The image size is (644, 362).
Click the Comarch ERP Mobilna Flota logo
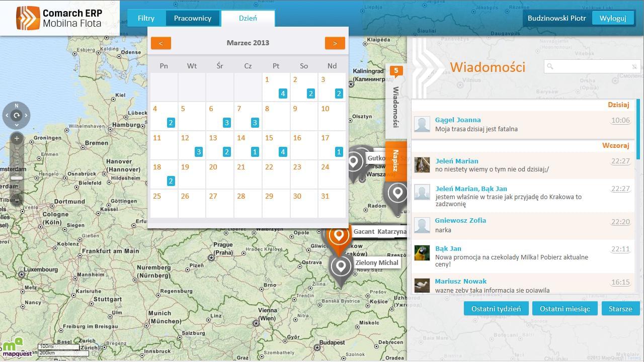[x=59, y=18]
